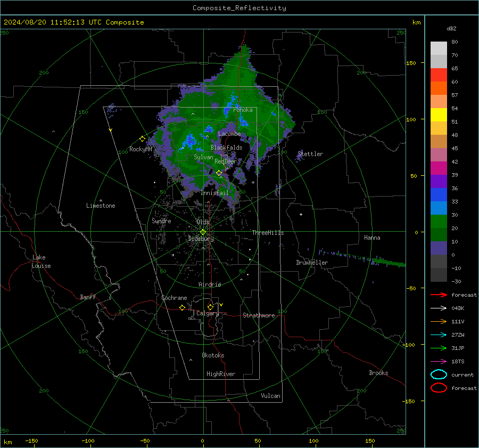Select the 54 dBZ yellow swatch

(x=439, y=115)
